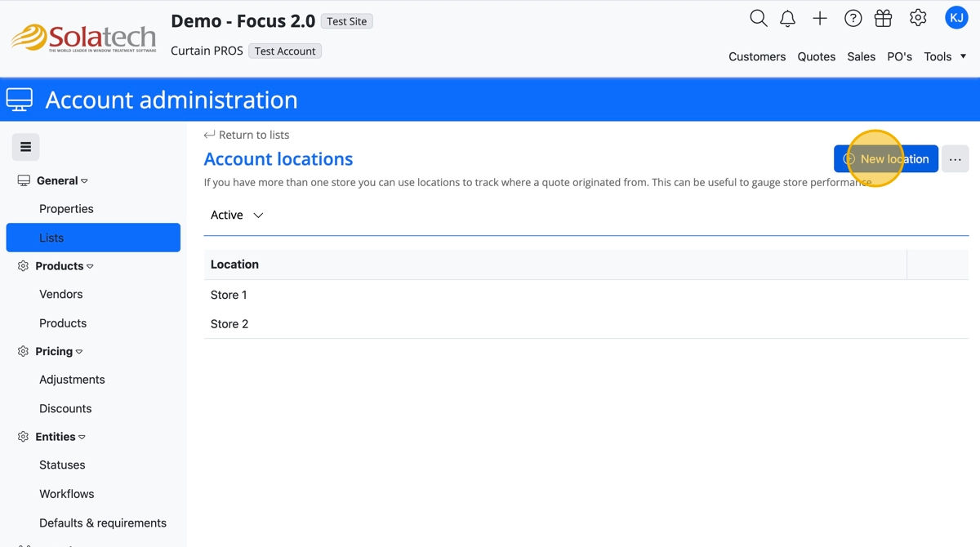Viewport: 980px width, 547px height.
Task: Open the help question mark icon
Action: click(x=853, y=19)
